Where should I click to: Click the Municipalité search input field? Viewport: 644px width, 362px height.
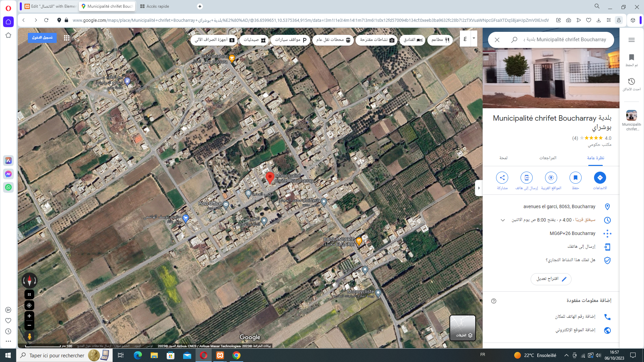[x=567, y=40]
